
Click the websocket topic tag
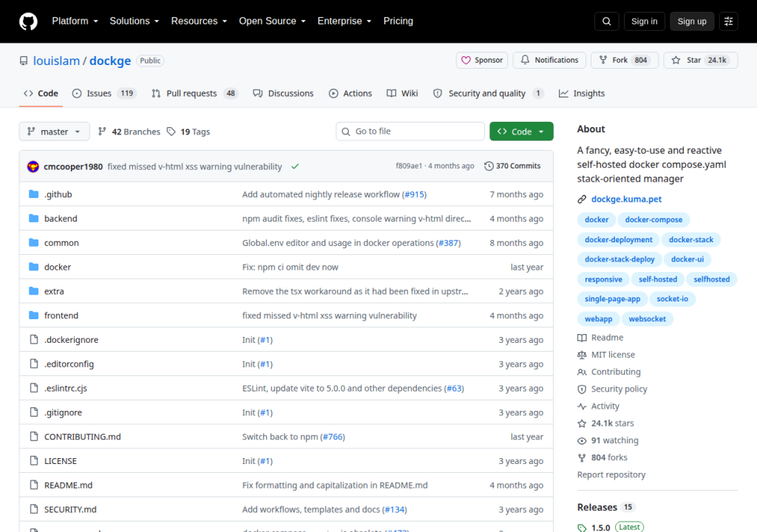coord(647,319)
